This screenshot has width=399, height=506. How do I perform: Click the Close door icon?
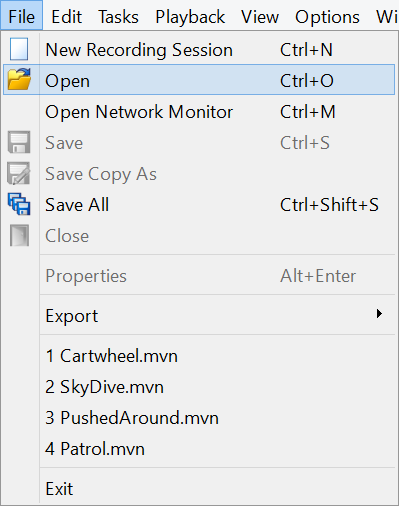(19, 235)
